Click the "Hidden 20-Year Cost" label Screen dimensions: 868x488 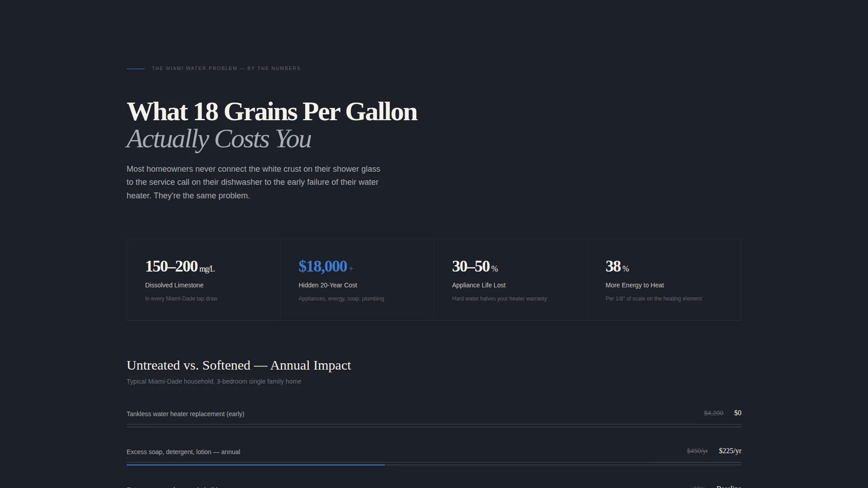[328, 285]
